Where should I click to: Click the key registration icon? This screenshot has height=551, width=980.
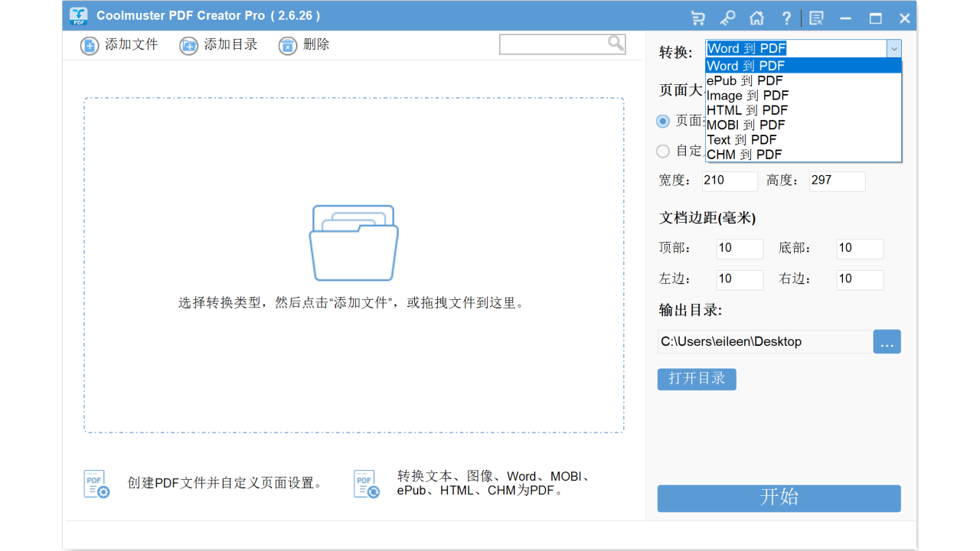tap(727, 17)
